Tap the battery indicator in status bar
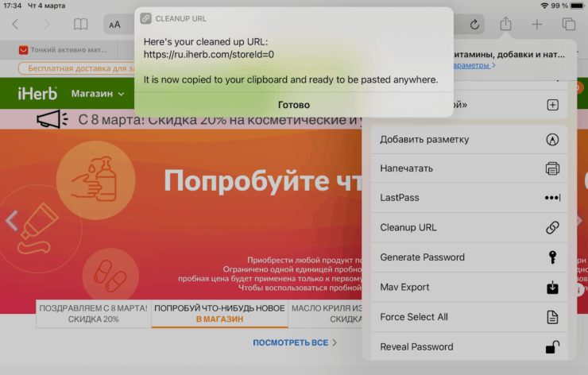The width and height of the screenshot is (588, 375). click(578, 6)
